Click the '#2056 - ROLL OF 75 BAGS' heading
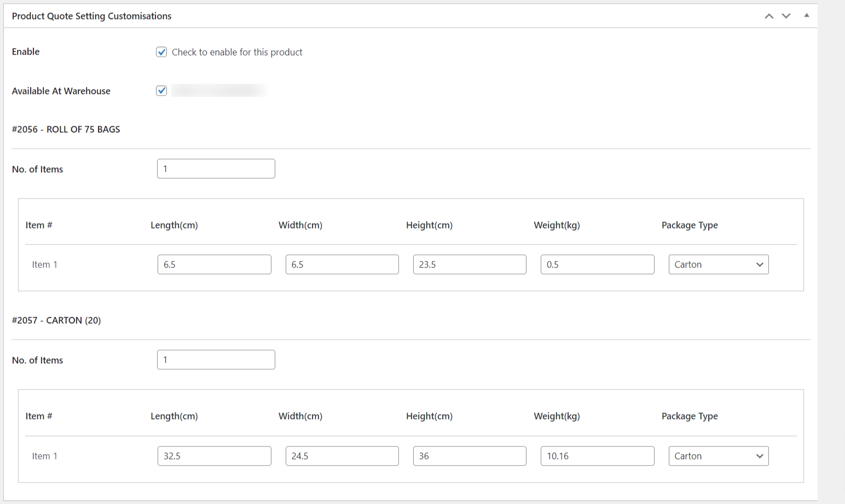 tap(66, 129)
